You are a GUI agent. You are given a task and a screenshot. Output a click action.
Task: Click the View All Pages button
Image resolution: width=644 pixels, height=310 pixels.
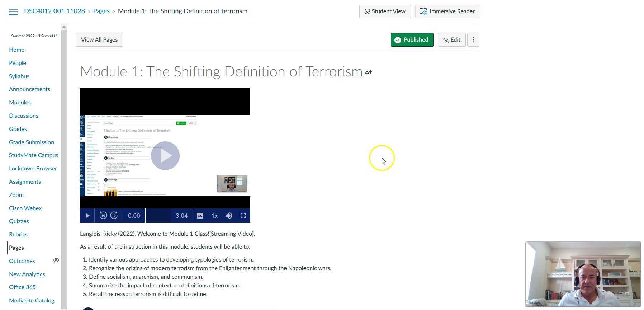point(99,40)
